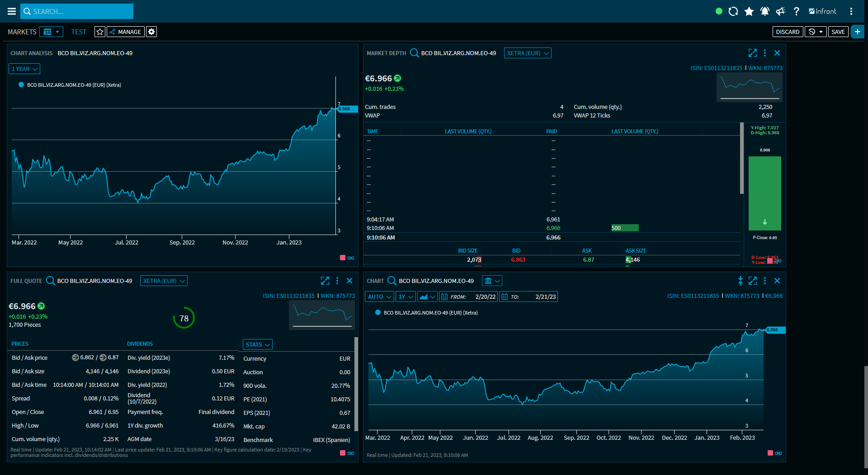Switch to the TEST dashboard tab
The height and width of the screenshot is (475, 868).
[79, 32]
